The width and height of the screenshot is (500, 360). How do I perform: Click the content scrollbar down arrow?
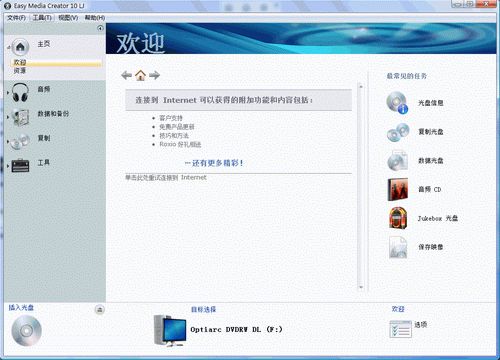(361, 287)
